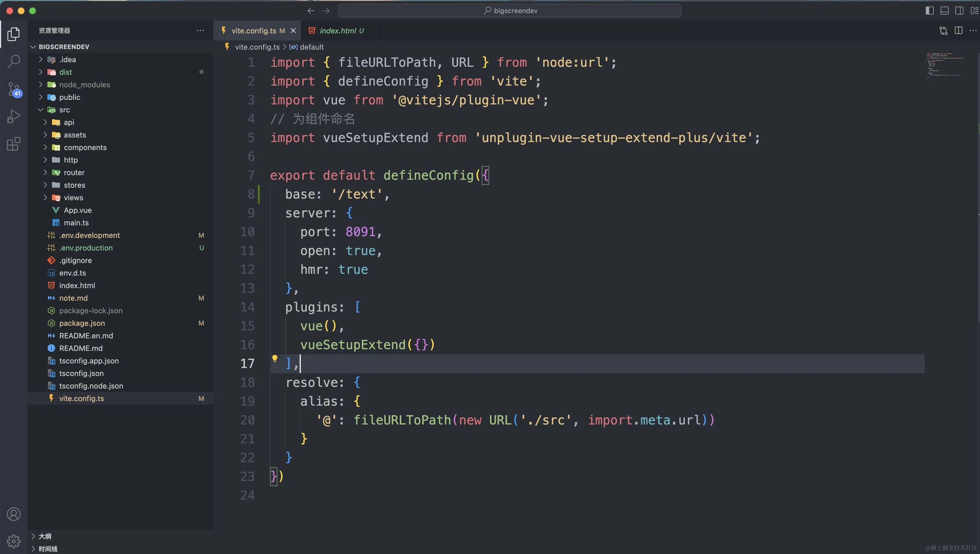Click the lightbulb code action on line 17
Viewport: 980px width, 554px height.
(x=275, y=358)
